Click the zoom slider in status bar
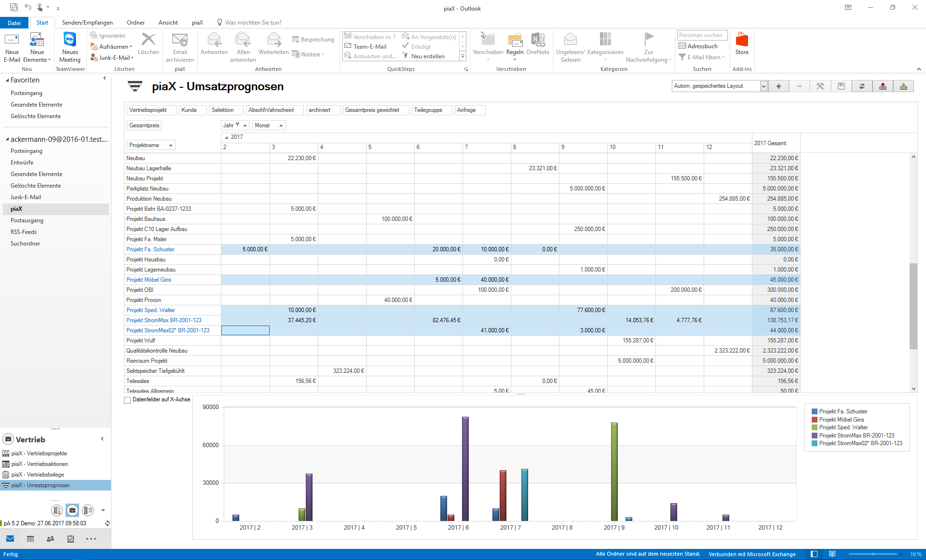Screen dimensions: 926x560 tap(873, 554)
